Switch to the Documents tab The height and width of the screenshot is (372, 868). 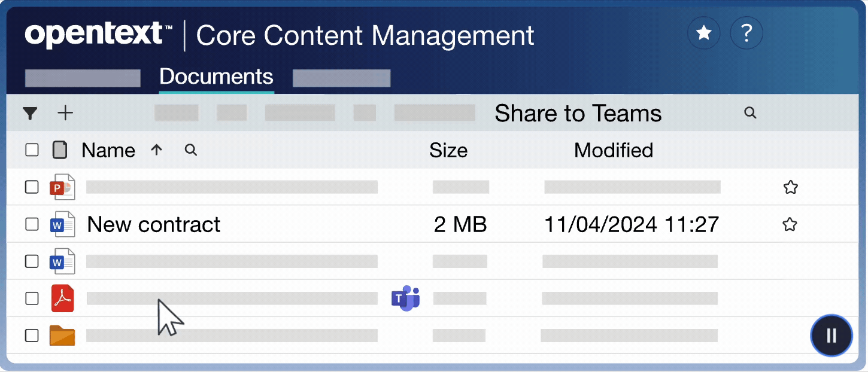[x=216, y=77]
